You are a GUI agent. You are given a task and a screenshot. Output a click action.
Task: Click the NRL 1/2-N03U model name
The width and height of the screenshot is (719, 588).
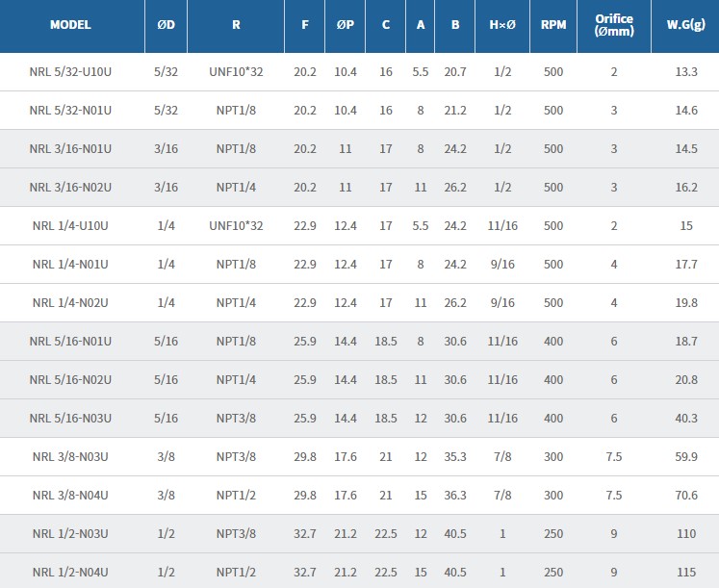[x=70, y=534]
